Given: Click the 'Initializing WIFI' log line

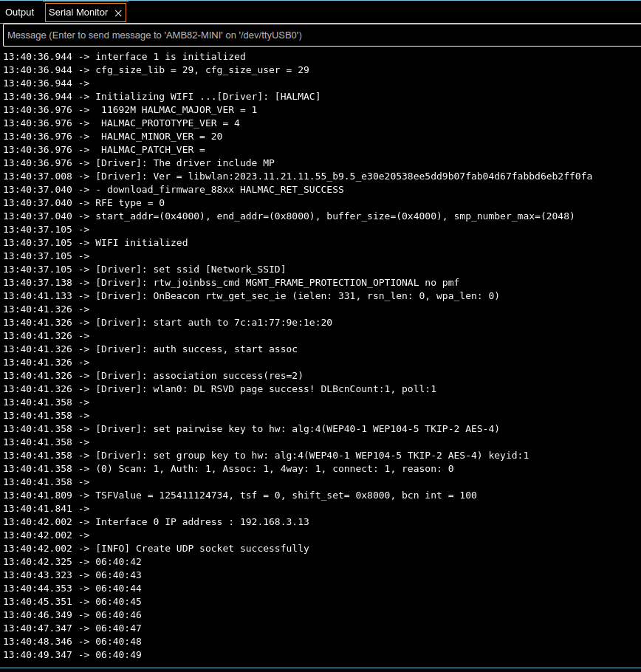Looking at the screenshot, I should 207,97.
